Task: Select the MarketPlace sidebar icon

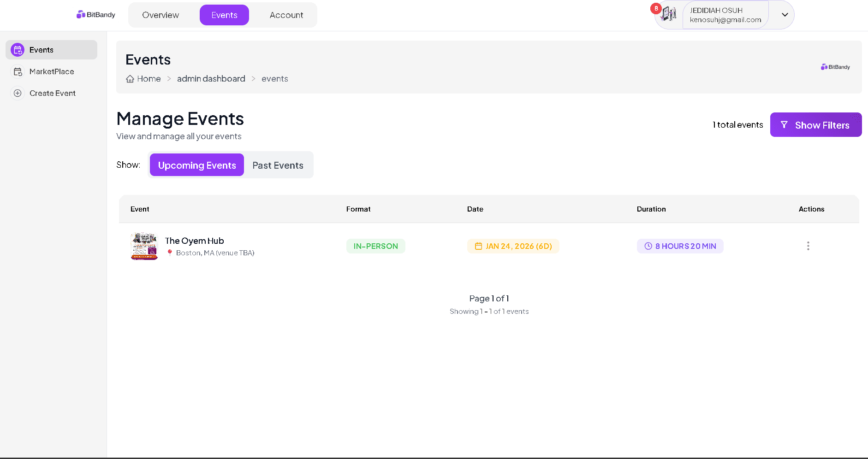Action: pyautogui.click(x=17, y=71)
